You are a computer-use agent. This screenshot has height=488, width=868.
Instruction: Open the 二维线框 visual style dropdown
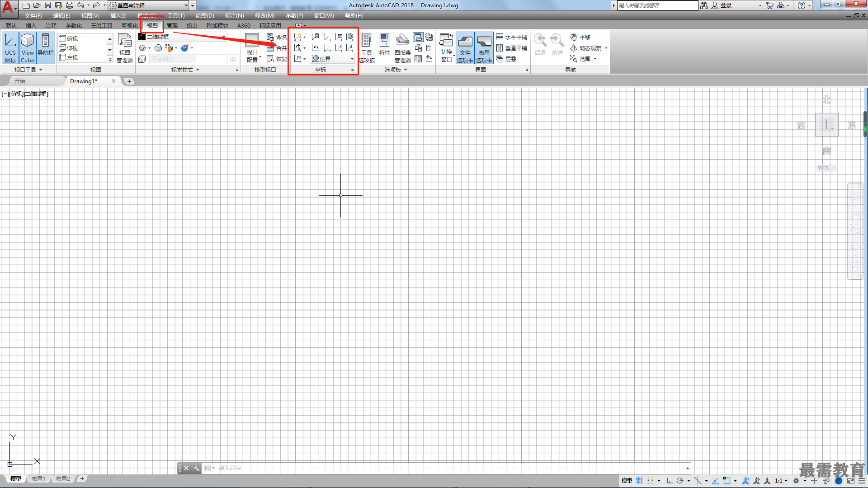click(x=183, y=37)
